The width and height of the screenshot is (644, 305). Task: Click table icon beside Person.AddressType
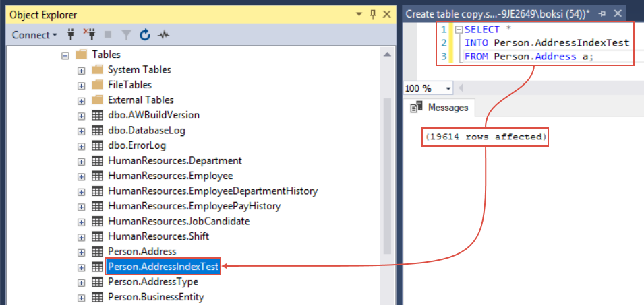[97, 282]
